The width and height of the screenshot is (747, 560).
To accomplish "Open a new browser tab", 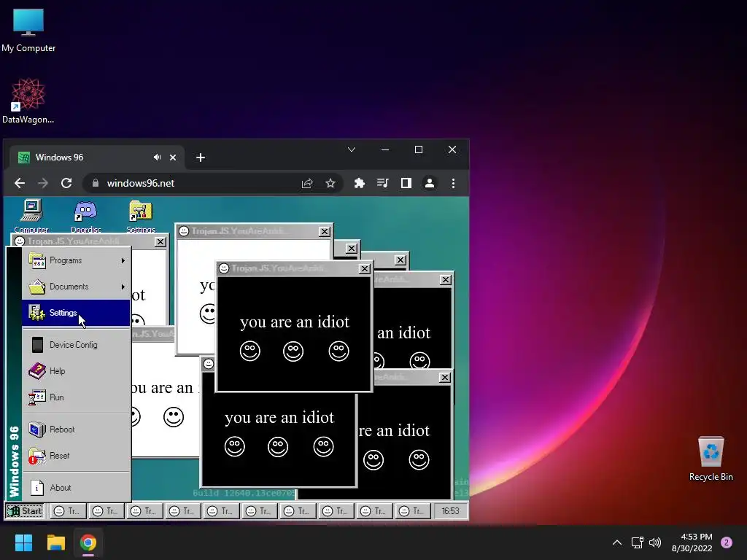I will pyautogui.click(x=201, y=157).
